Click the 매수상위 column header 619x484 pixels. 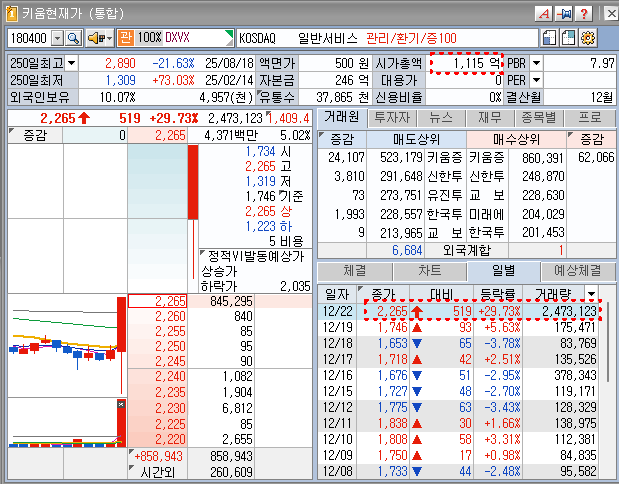pyautogui.click(x=516, y=139)
